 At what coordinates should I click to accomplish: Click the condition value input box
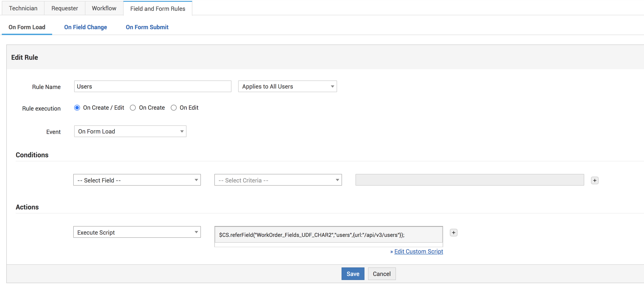469,180
